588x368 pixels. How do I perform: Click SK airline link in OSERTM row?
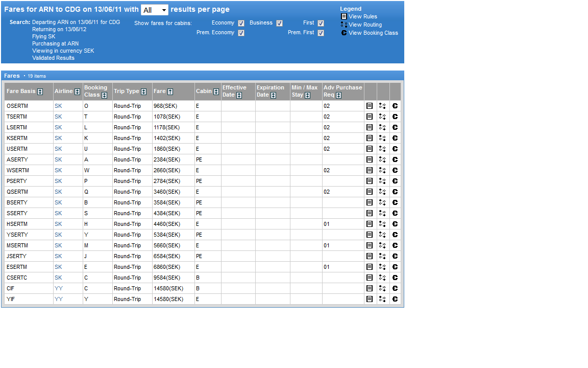58,106
